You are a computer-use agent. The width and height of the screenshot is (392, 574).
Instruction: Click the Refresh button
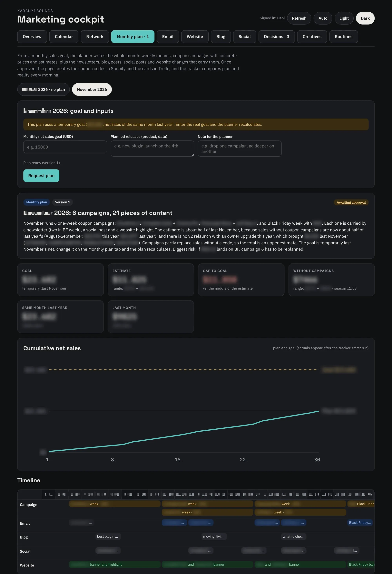[x=299, y=18]
